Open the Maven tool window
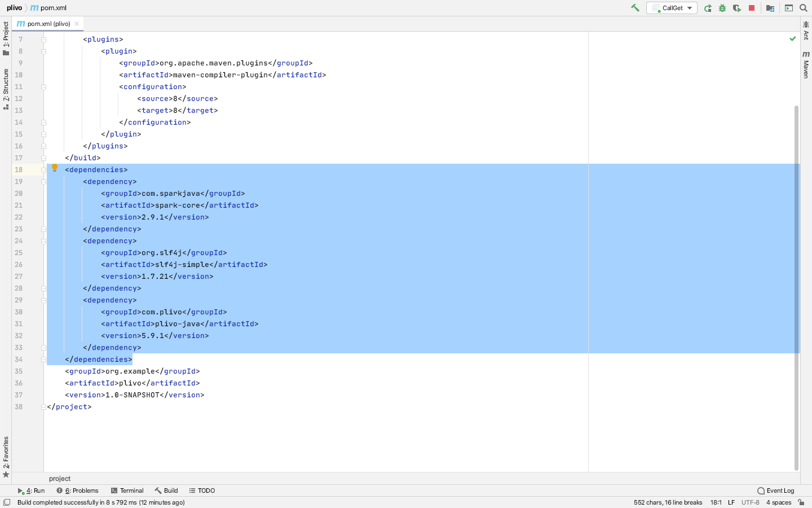 (806, 64)
